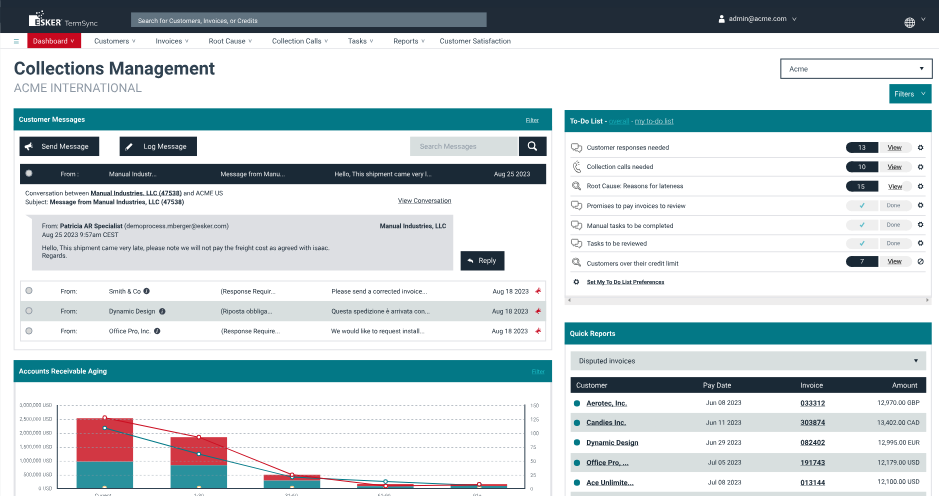Click Filter link in Customer Messages header
939x496 pixels.
click(532, 120)
